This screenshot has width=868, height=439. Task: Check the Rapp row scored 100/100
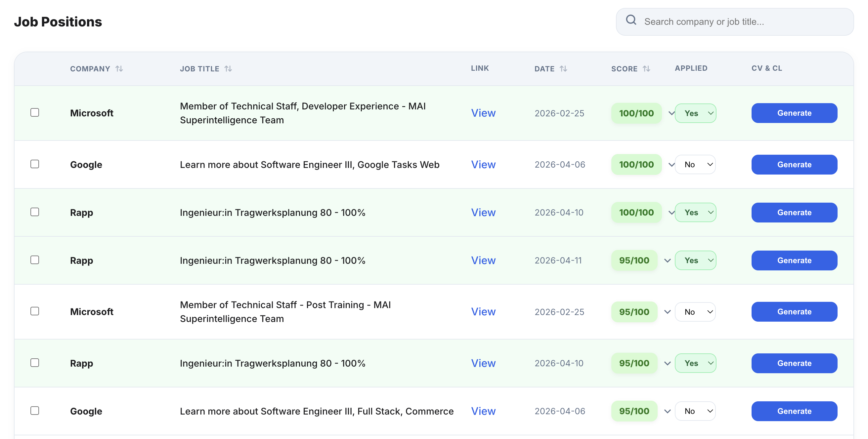point(35,212)
